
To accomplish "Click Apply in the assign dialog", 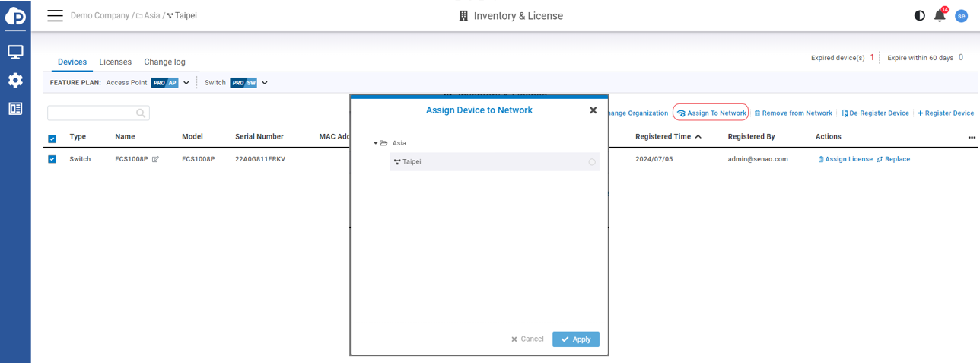I will coord(576,339).
